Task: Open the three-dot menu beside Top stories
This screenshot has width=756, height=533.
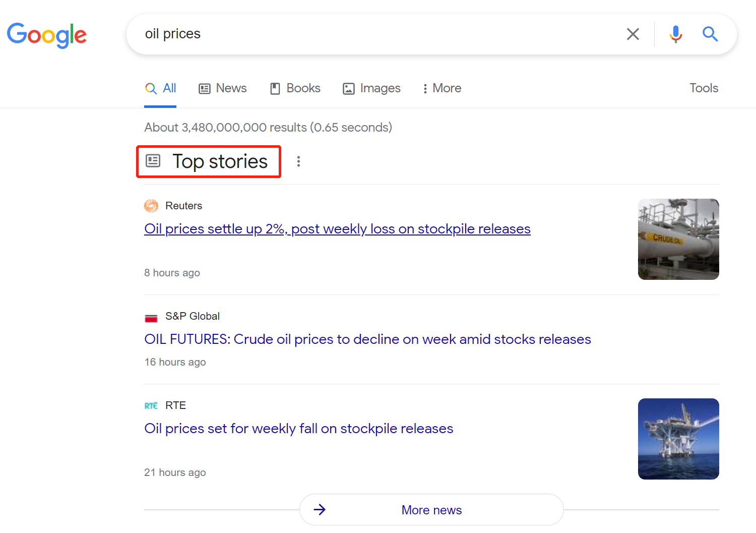Action: tap(298, 161)
